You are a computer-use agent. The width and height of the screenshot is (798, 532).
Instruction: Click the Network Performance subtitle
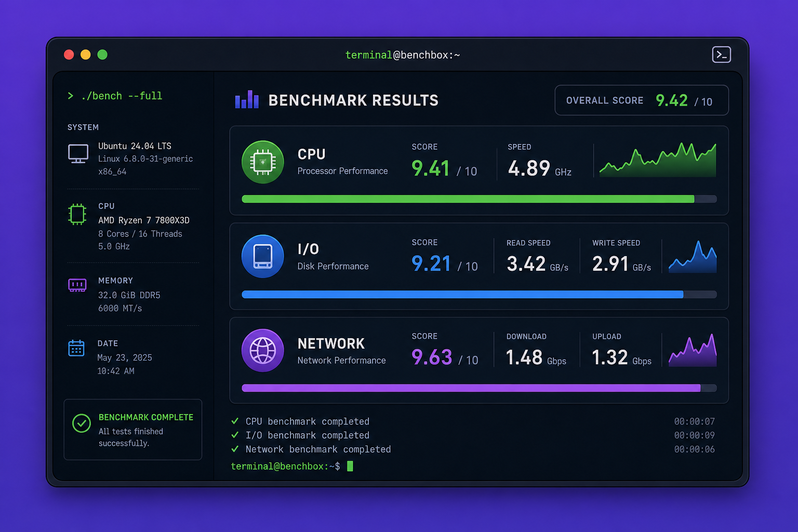point(341,361)
